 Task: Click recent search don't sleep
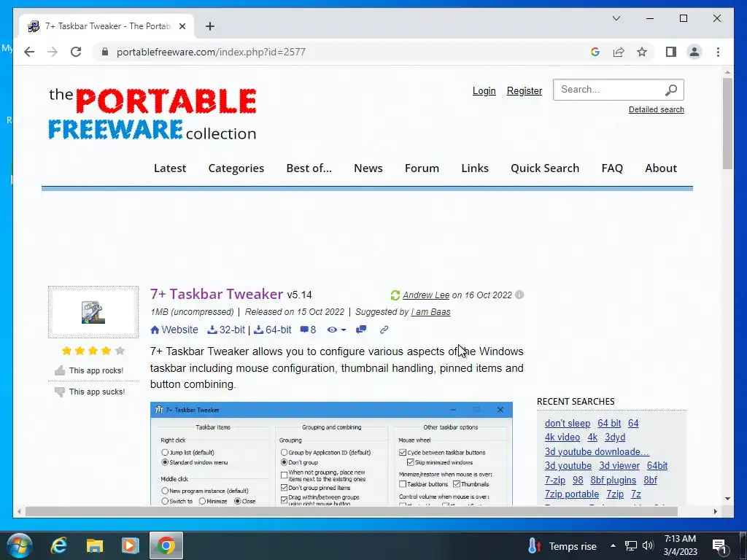pos(568,424)
